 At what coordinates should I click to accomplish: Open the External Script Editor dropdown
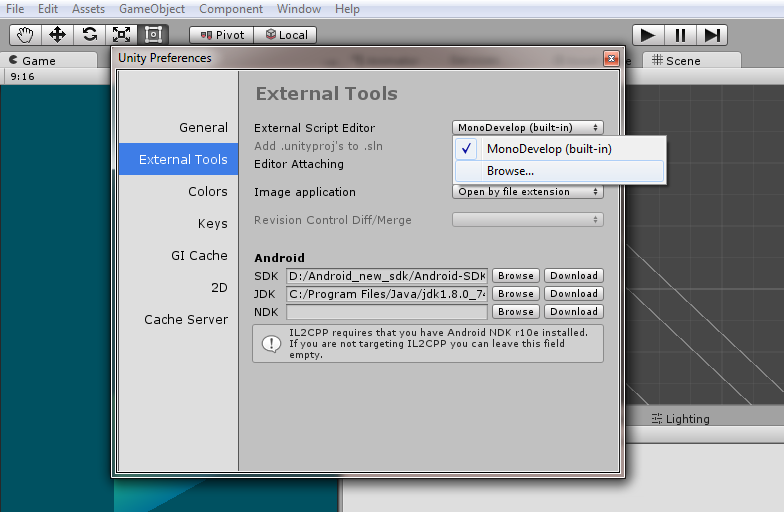point(528,128)
